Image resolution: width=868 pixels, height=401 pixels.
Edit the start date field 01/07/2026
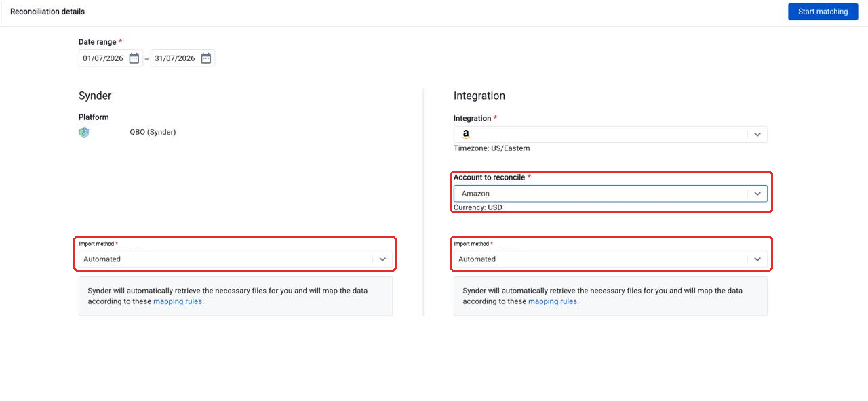point(103,58)
